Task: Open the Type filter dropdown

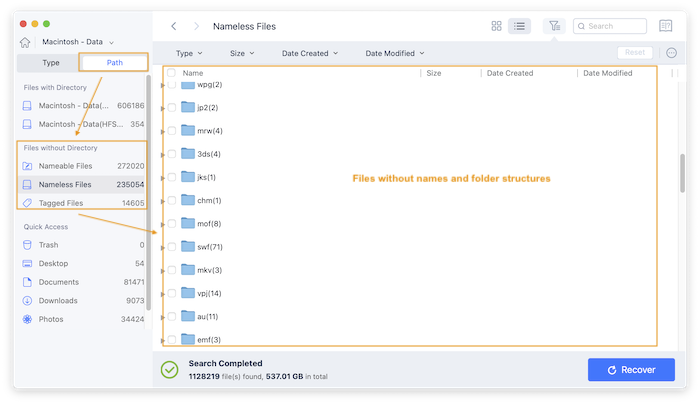Action: point(189,52)
